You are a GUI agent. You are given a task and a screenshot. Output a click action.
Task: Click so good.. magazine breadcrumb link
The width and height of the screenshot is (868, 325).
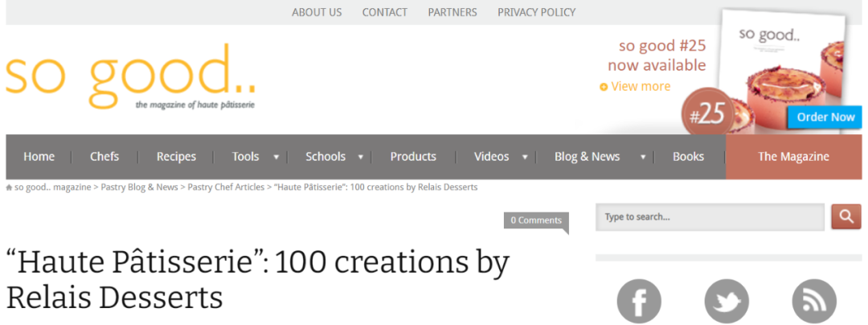click(52, 187)
